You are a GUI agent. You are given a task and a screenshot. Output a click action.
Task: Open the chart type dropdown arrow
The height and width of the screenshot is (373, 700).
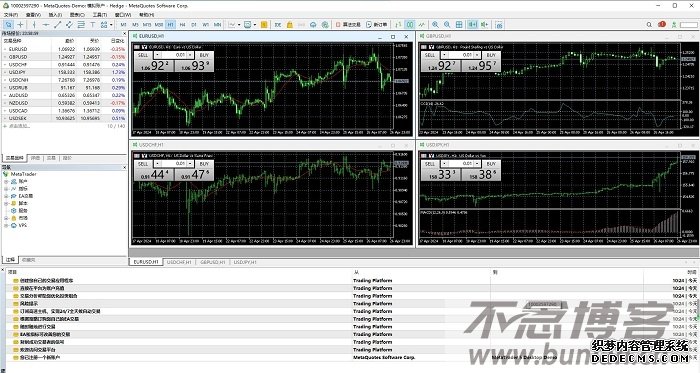[239, 25]
